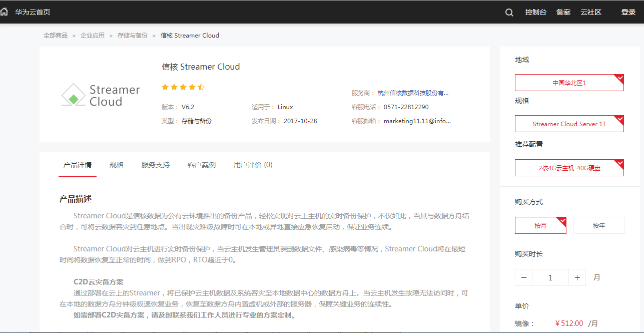Image resolution: width=644 pixels, height=333 pixels.
Task: Click the price ¥512.00
Action: (x=569, y=323)
